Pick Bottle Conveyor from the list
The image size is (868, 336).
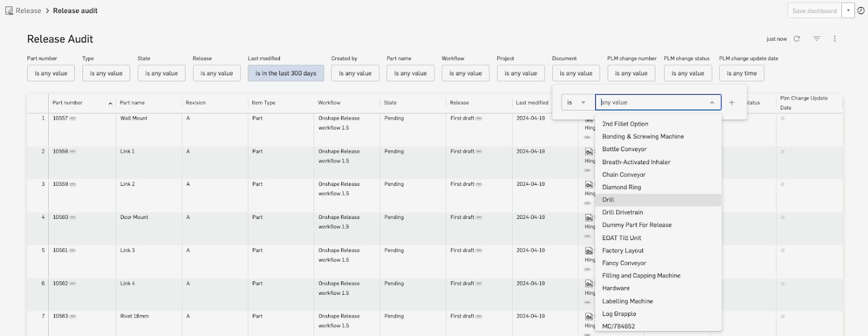pos(624,149)
